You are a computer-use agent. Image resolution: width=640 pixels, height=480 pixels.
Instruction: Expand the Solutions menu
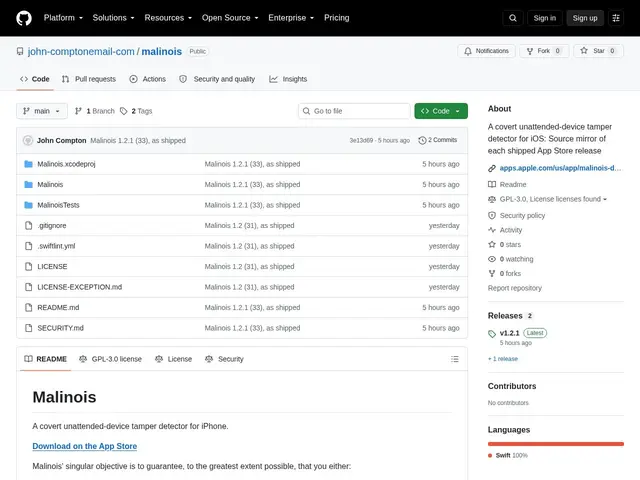pos(113,18)
